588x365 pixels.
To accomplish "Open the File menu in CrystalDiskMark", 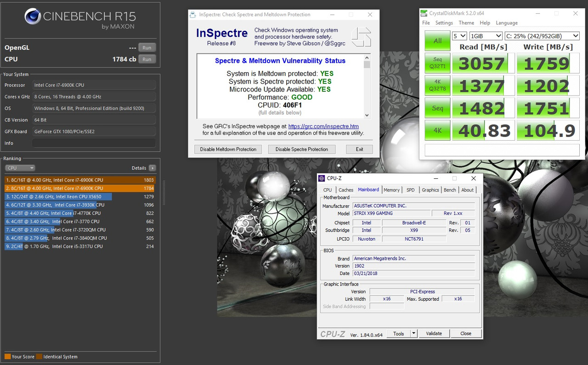I will click(426, 23).
